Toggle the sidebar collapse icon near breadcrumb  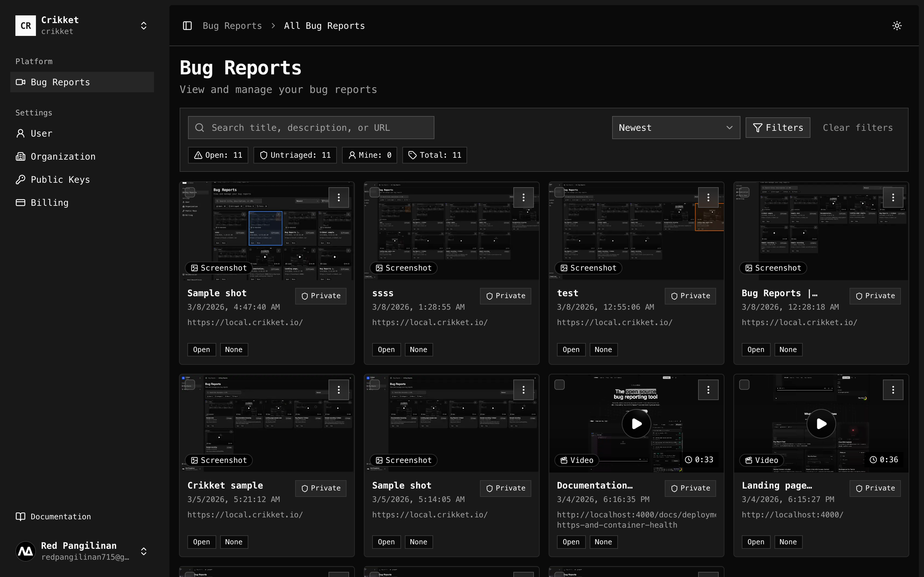(187, 26)
